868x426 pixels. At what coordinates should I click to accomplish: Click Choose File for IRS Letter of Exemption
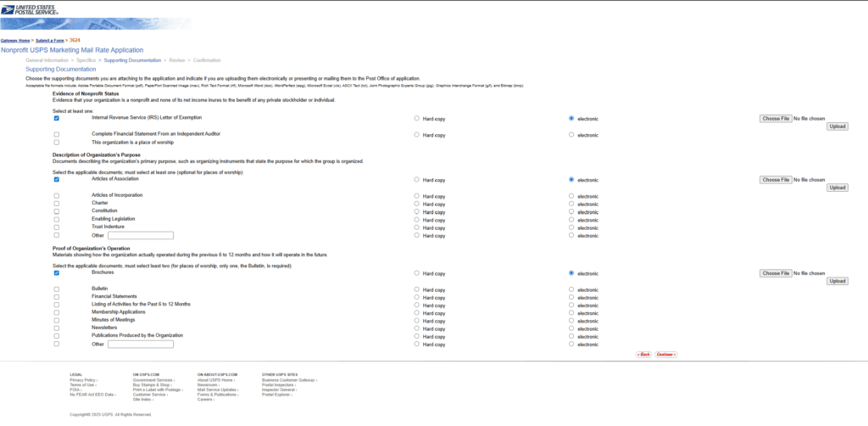pos(775,119)
